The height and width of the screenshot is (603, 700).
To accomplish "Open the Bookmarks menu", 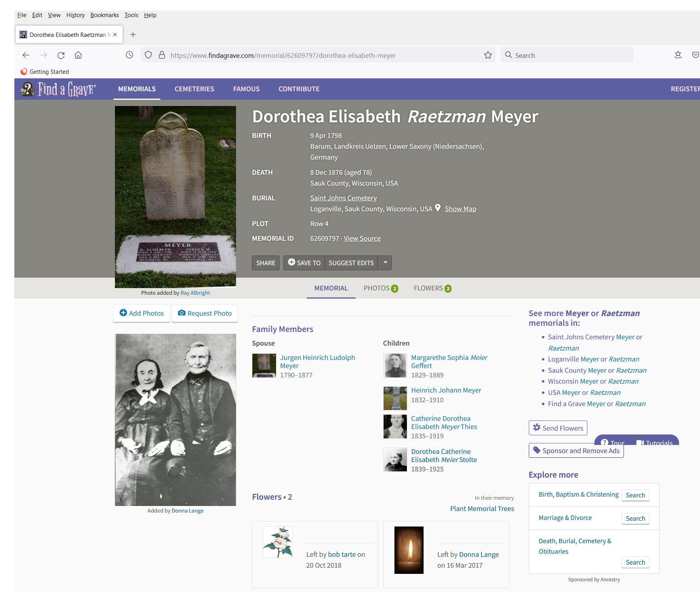I will click(x=104, y=15).
